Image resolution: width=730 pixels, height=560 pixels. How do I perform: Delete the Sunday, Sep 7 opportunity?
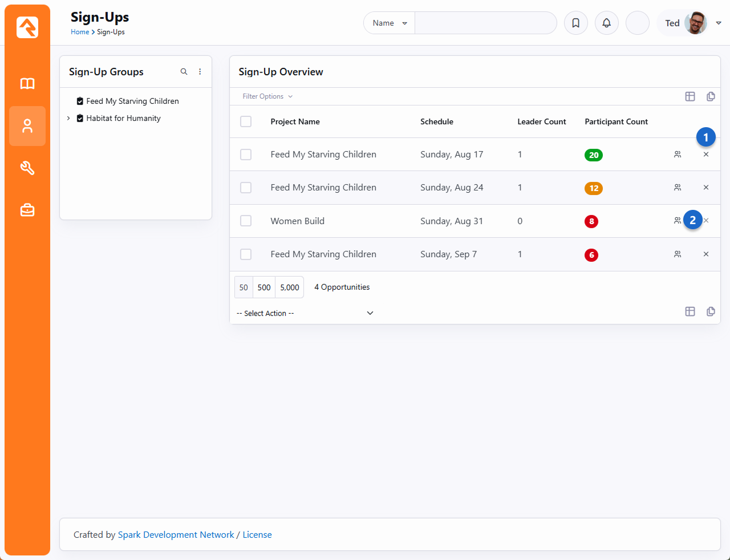coord(705,254)
